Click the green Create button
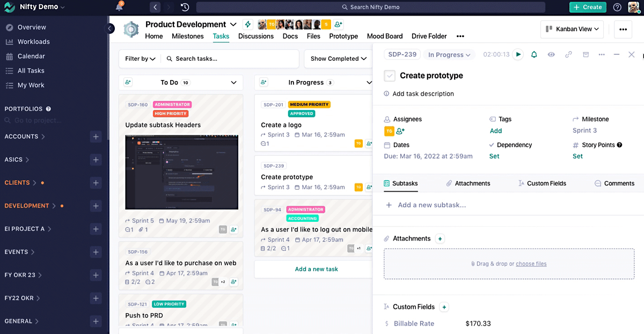Viewport: 644px width, 334px height. [588, 7]
